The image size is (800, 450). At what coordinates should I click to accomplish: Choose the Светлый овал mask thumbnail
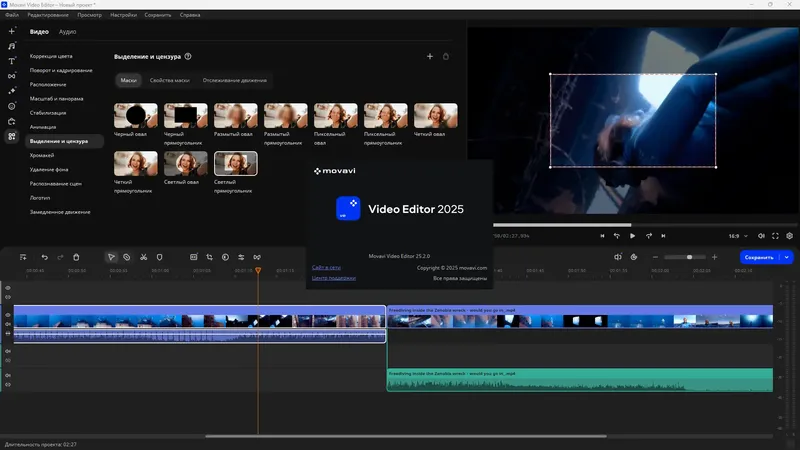pyautogui.click(x=186, y=163)
